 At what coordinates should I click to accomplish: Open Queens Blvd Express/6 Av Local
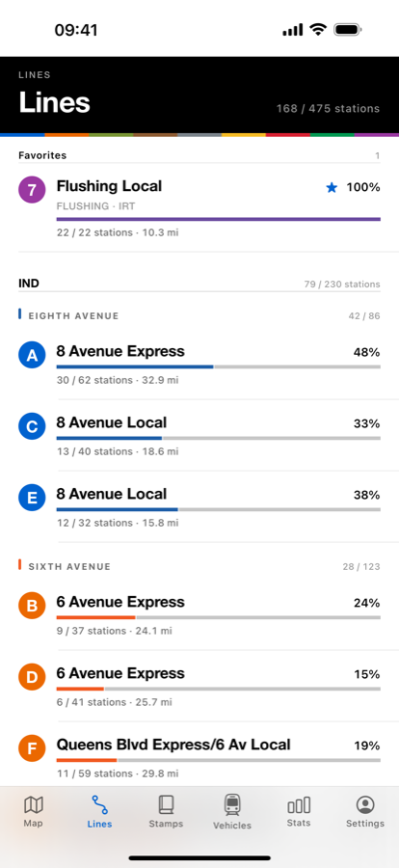tap(199, 757)
